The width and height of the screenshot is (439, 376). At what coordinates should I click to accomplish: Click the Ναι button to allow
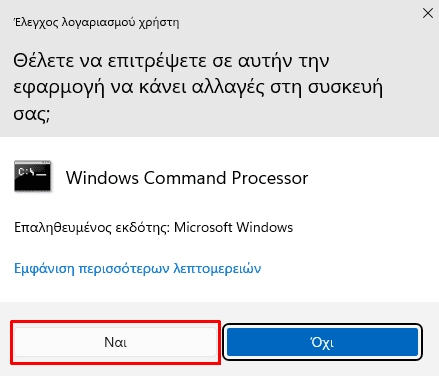click(x=115, y=342)
